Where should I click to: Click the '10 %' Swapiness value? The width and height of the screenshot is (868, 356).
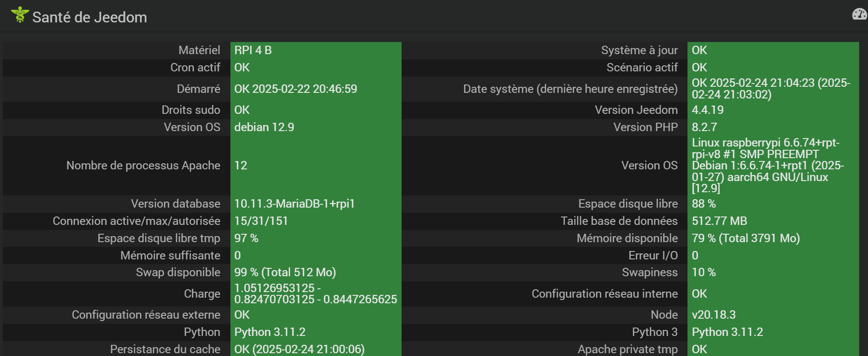(704, 272)
